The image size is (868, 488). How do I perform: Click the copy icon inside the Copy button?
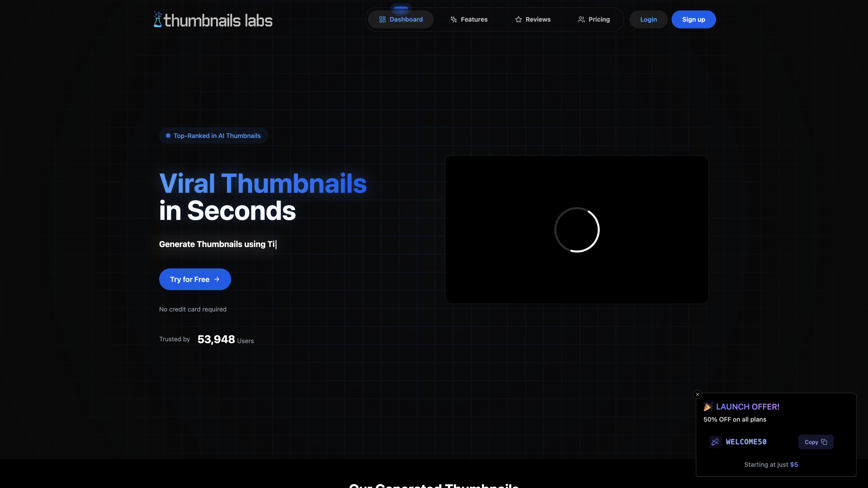pyautogui.click(x=824, y=442)
